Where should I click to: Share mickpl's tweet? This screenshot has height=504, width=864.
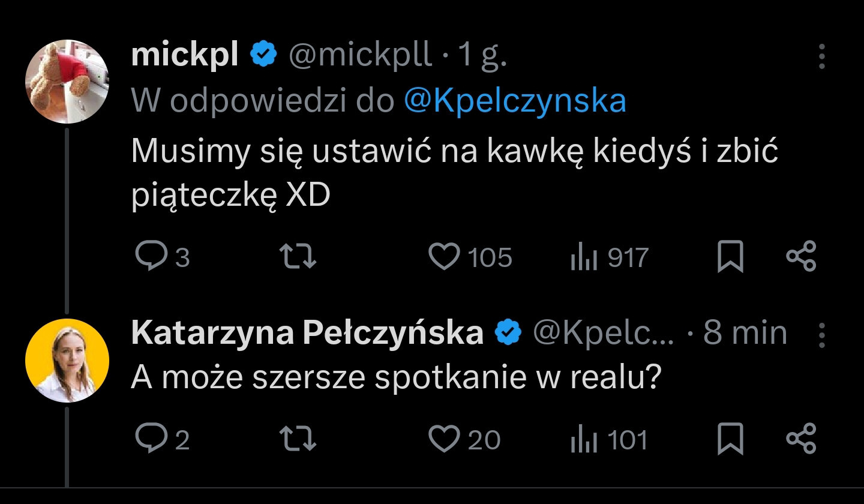(x=801, y=256)
